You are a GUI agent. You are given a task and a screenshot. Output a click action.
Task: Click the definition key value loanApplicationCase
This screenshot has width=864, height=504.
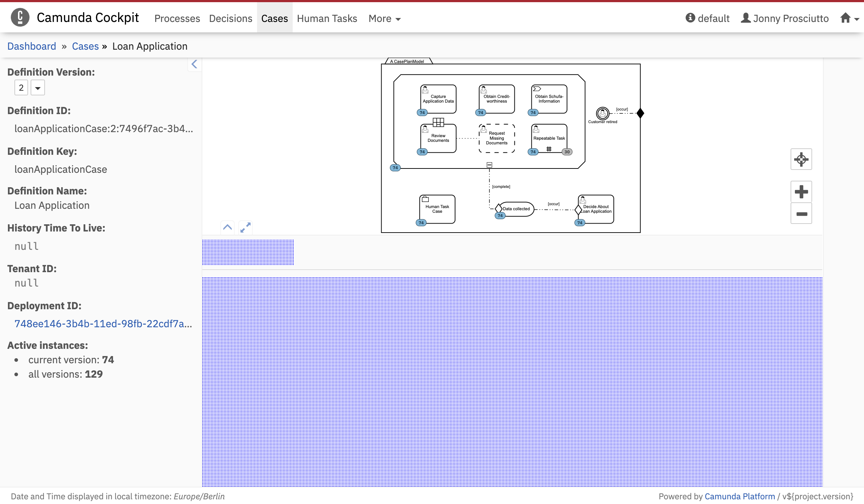[x=60, y=169]
